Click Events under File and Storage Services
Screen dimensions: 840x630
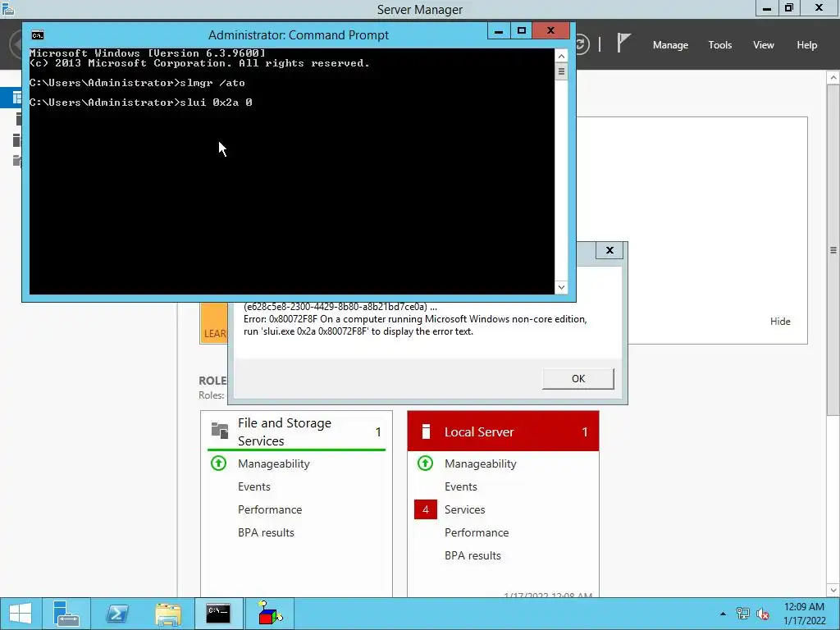pos(254,486)
